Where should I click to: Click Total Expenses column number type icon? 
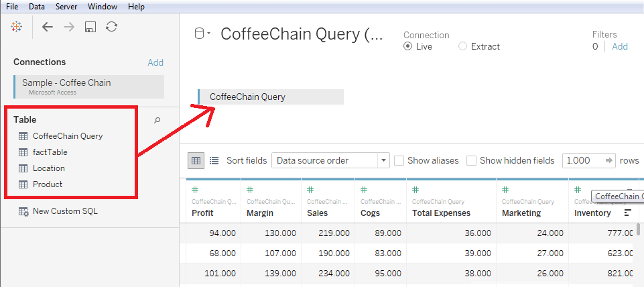pos(415,190)
